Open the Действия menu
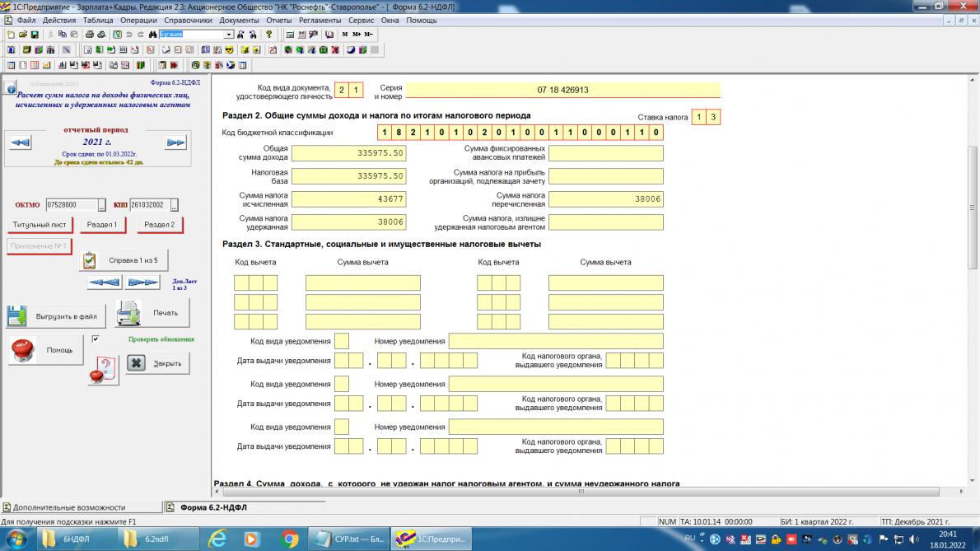 59,20
